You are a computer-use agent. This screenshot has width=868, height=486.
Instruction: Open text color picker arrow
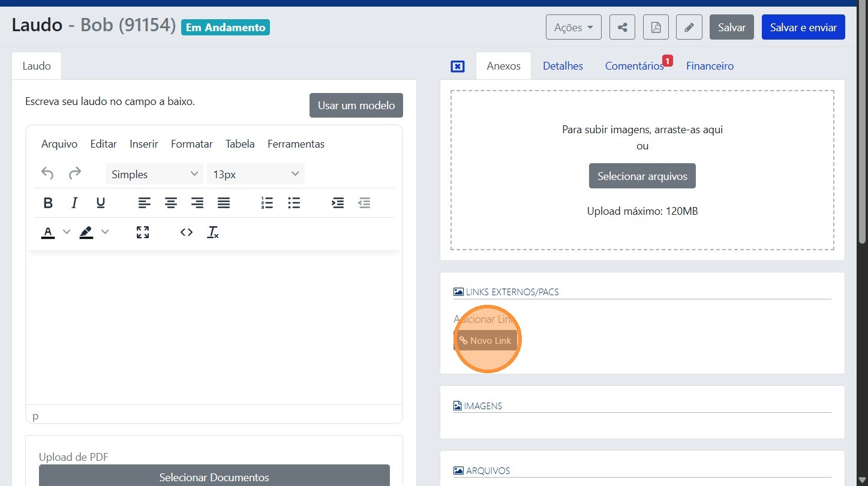tap(67, 232)
